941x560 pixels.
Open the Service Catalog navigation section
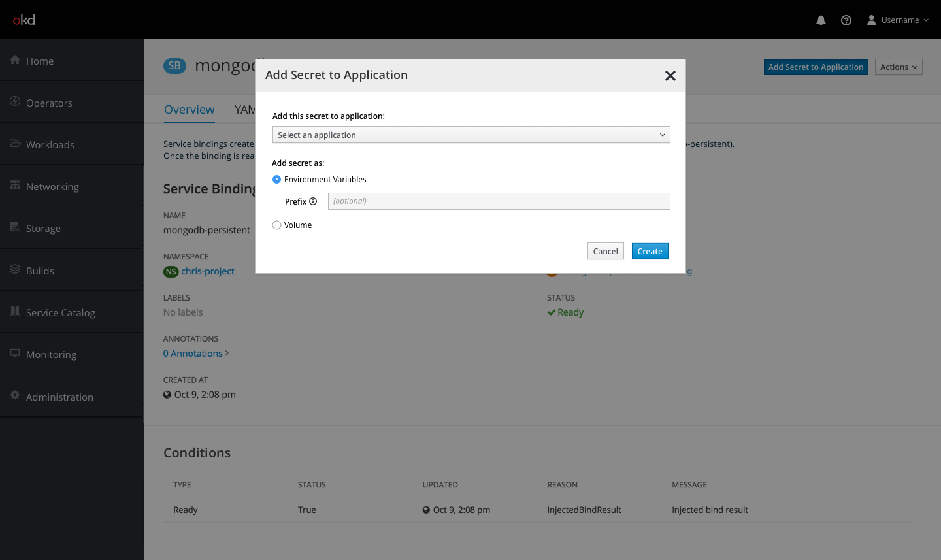(72, 312)
